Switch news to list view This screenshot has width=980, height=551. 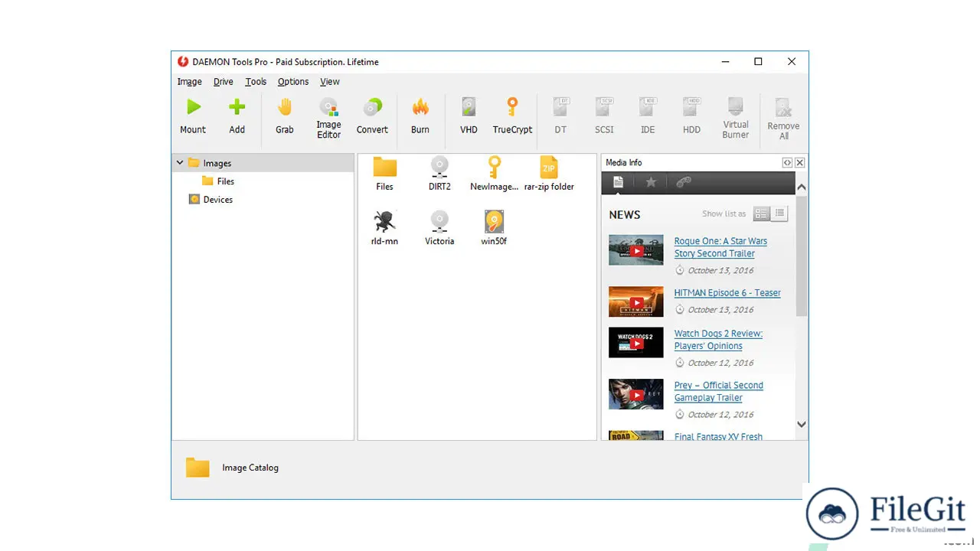pos(779,214)
